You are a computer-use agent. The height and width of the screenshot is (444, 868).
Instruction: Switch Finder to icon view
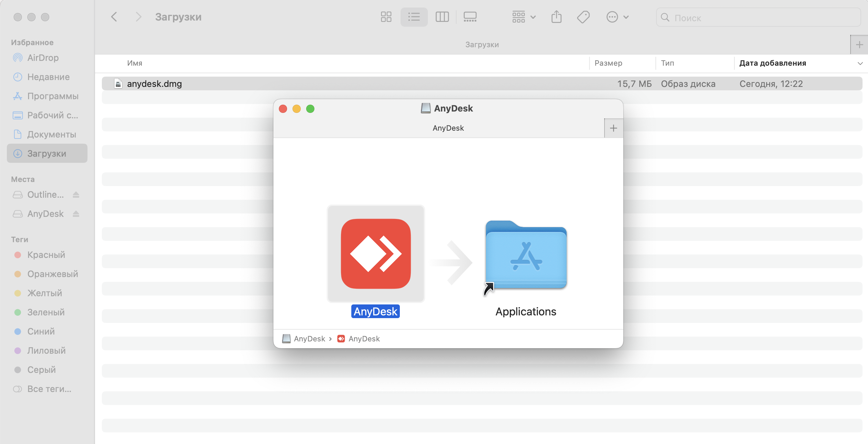point(386,17)
